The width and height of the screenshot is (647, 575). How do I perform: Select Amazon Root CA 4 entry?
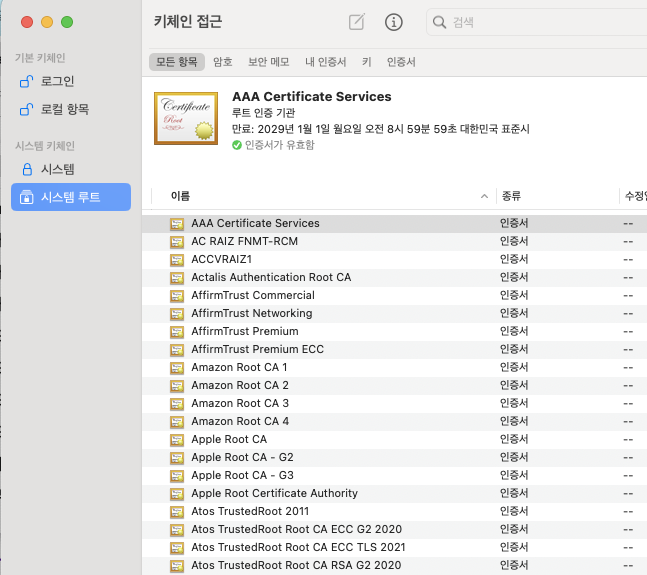[x=240, y=421]
